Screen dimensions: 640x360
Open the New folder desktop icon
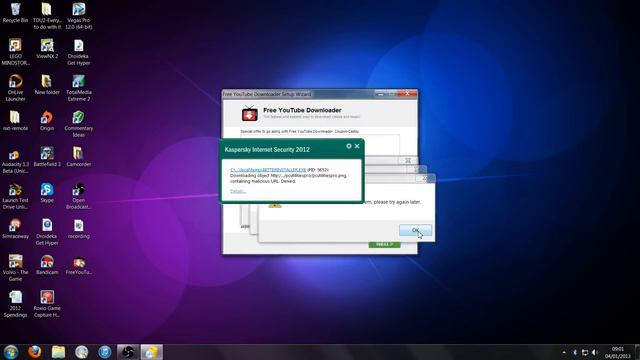pos(47,85)
